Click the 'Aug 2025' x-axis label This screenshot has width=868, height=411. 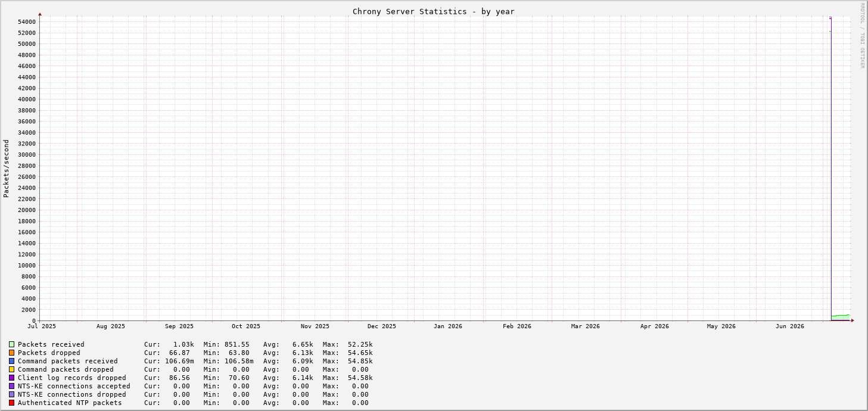pos(111,326)
